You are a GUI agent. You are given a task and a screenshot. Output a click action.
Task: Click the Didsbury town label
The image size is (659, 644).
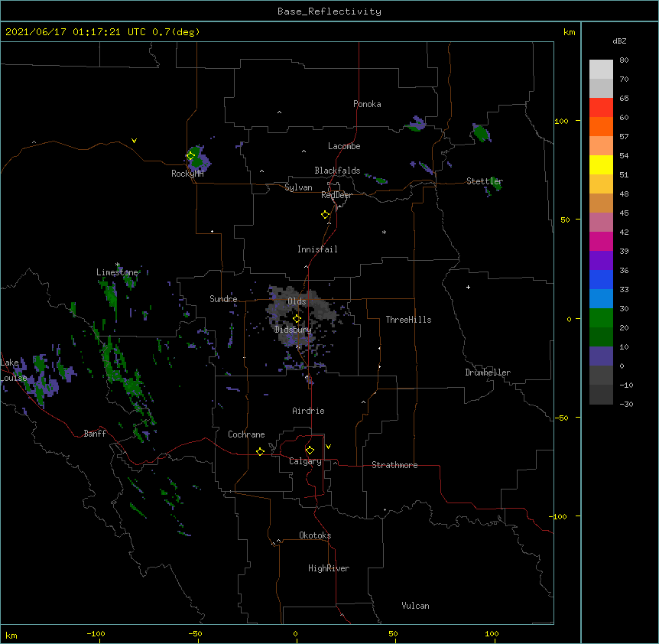pos(294,330)
